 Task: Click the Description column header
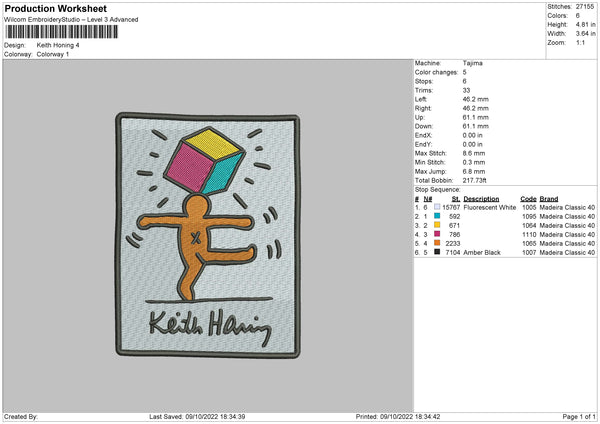(x=481, y=199)
